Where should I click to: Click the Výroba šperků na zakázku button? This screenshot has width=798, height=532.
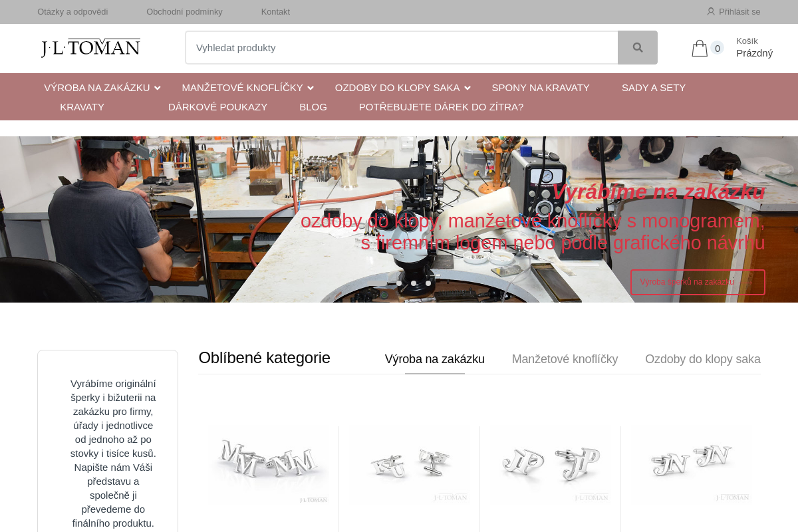(x=697, y=282)
